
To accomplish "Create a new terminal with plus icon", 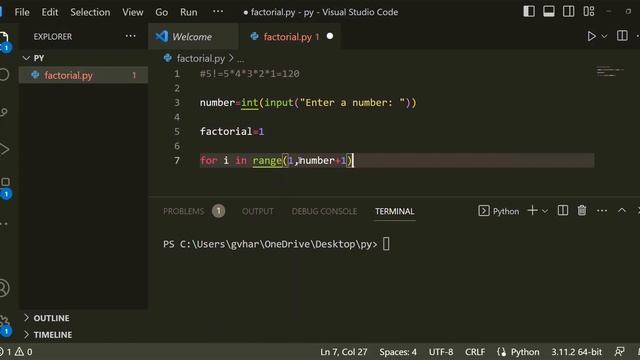I will click(532, 211).
